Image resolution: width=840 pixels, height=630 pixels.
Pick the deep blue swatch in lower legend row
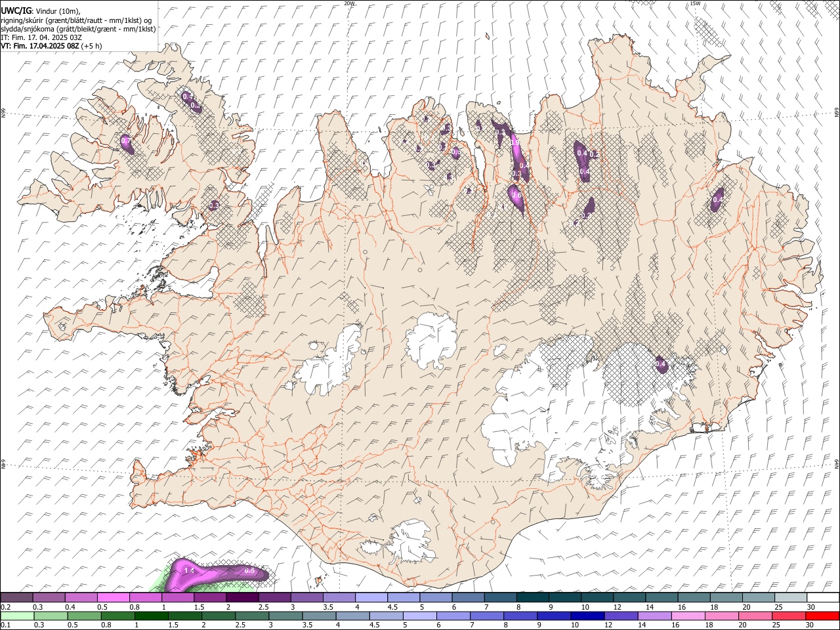coord(587,616)
